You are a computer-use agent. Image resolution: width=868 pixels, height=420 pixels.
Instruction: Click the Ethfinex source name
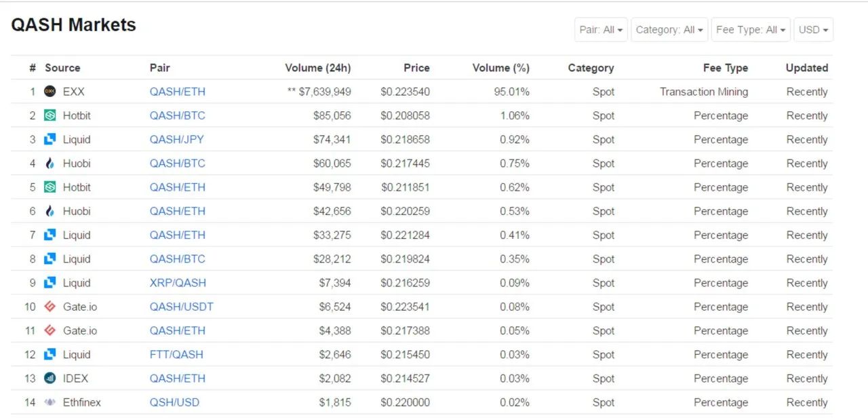pos(82,402)
